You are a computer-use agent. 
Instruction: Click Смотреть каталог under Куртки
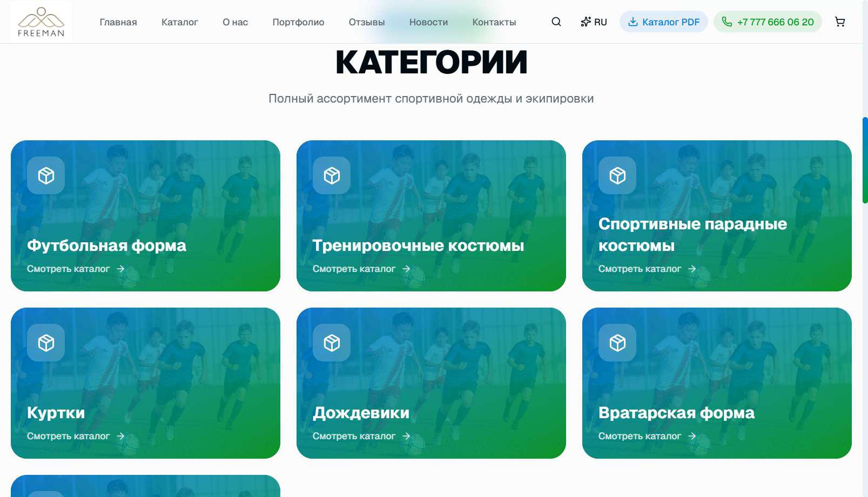[69, 436]
